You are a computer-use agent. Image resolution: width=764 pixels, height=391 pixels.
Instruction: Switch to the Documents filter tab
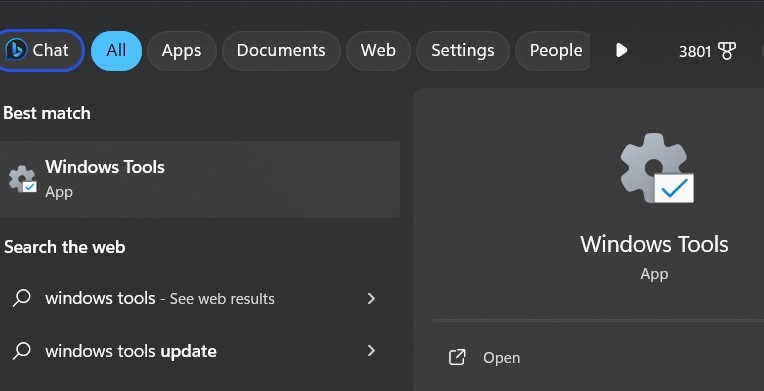(x=281, y=50)
